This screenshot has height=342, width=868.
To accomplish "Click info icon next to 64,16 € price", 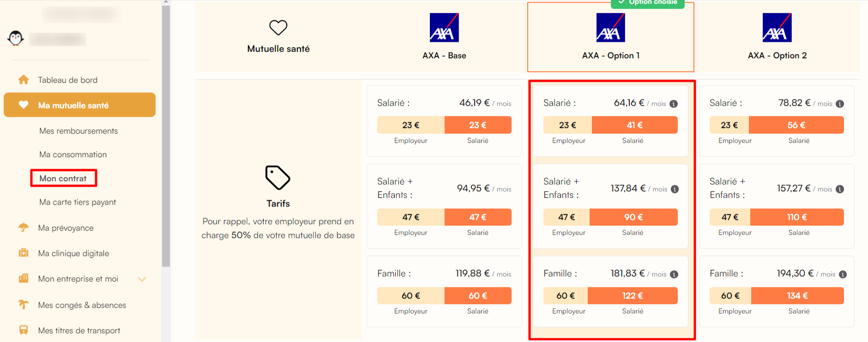I will [x=674, y=104].
